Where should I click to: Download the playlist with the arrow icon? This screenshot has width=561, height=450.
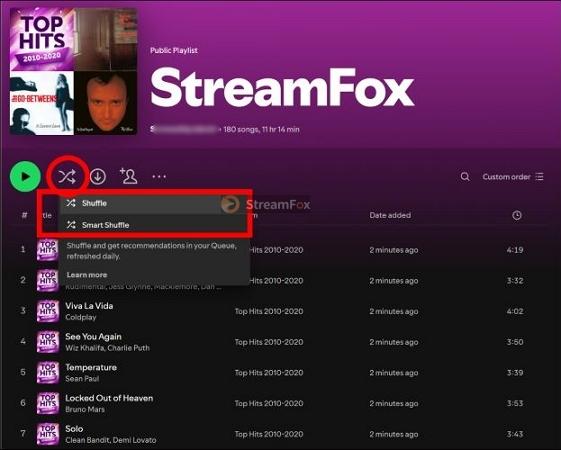[98, 176]
